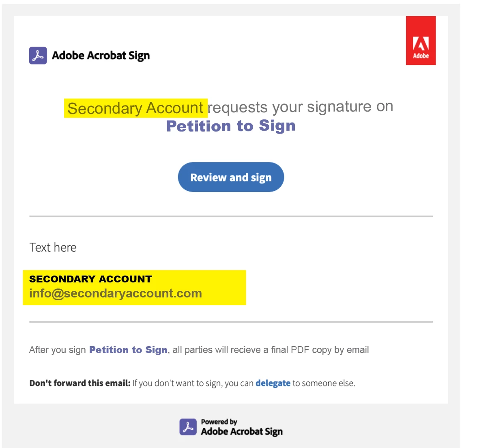Open "Petition to Sign" link in the bottom sentence
Screen dimensions: 477x448
[x=128, y=350]
